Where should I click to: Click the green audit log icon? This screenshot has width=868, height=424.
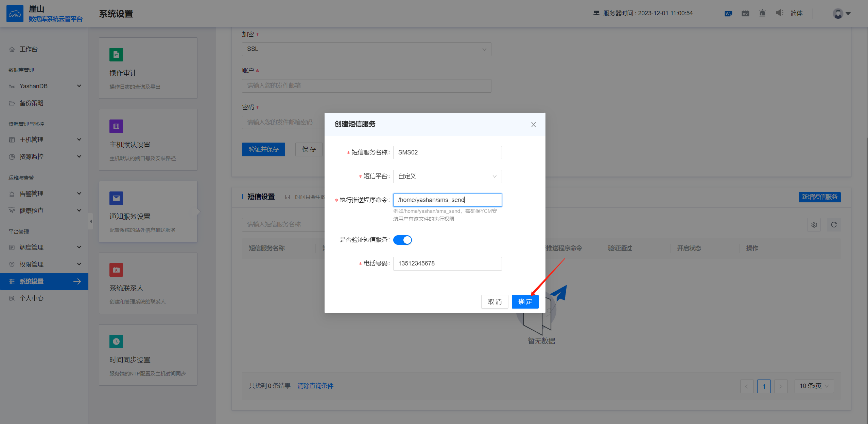116,55
